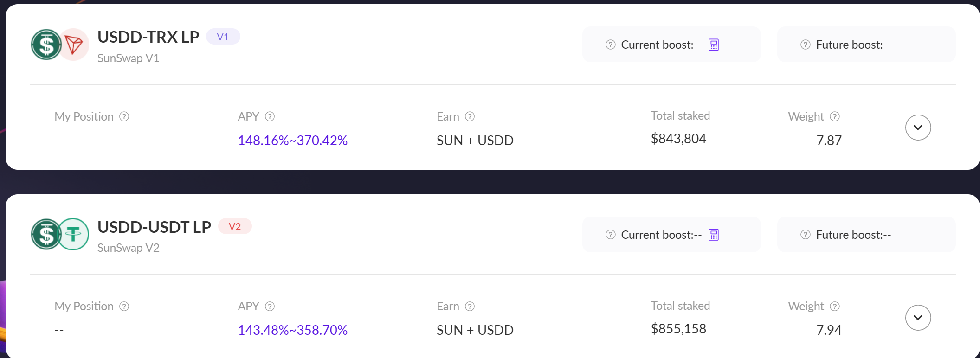
Task: Click help icon next to USDD-TRX Future boost
Action: coord(806,45)
